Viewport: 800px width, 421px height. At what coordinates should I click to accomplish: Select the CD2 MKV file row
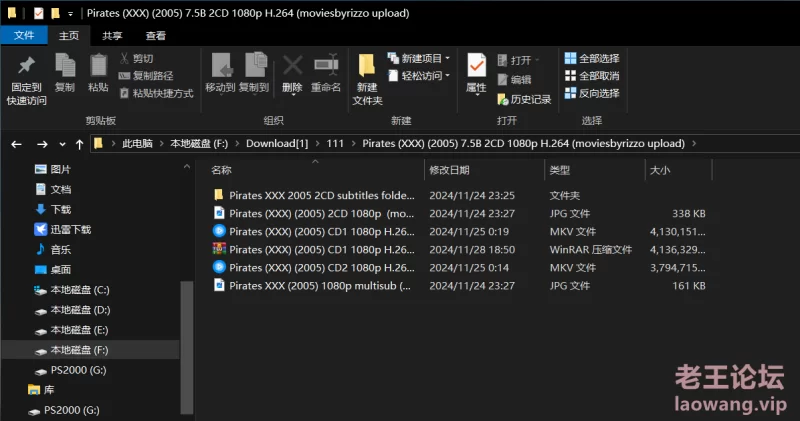(x=459, y=267)
